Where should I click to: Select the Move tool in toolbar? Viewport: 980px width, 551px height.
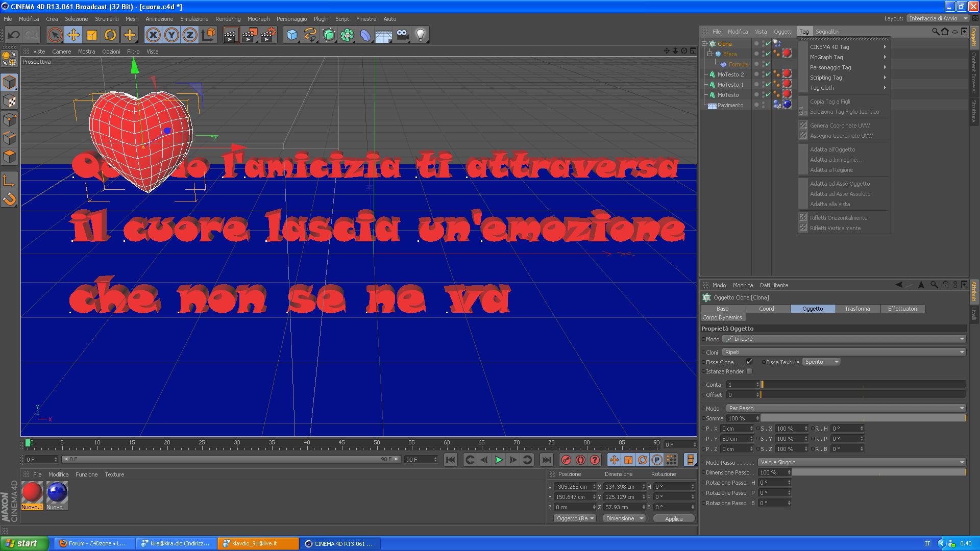point(73,35)
